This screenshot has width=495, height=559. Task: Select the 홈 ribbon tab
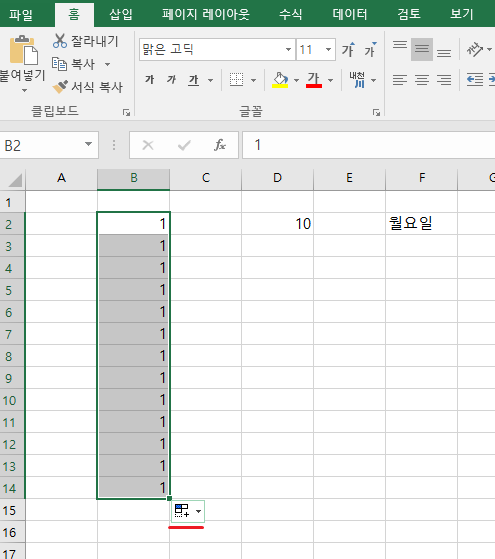tap(74, 15)
